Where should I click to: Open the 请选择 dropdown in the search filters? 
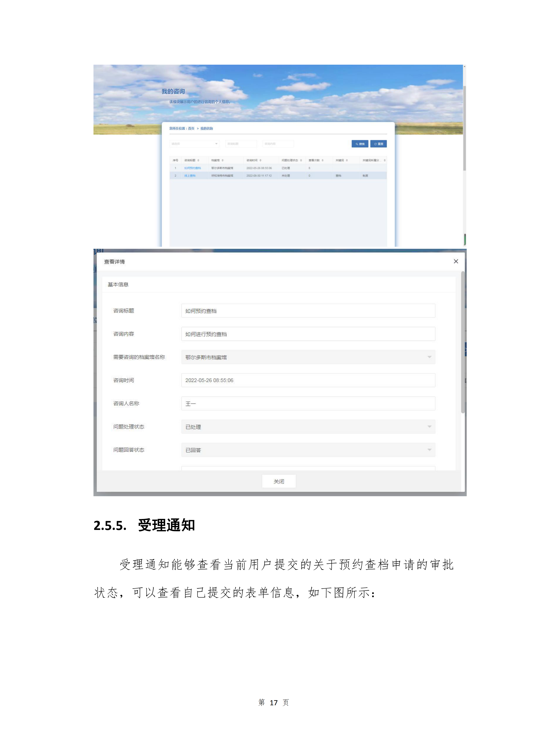click(194, 144)
